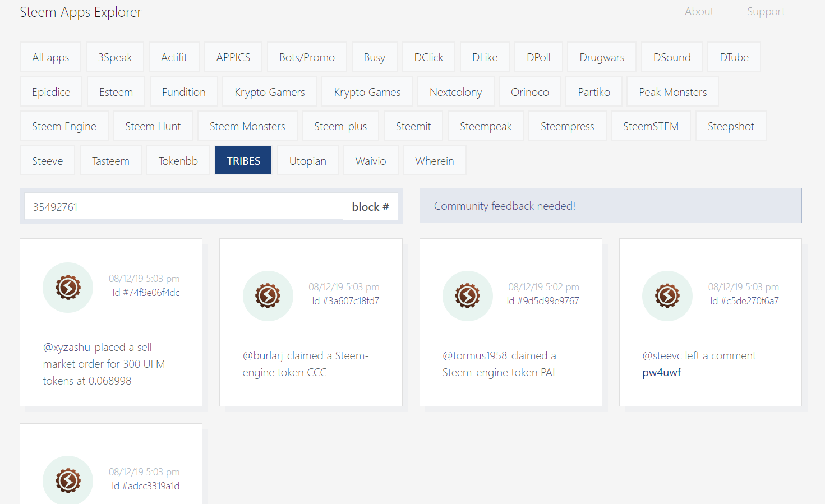This screenshot has width=825, height=504.
Task: Open transaction Id #adcc3319a1d
Action: 145,486
